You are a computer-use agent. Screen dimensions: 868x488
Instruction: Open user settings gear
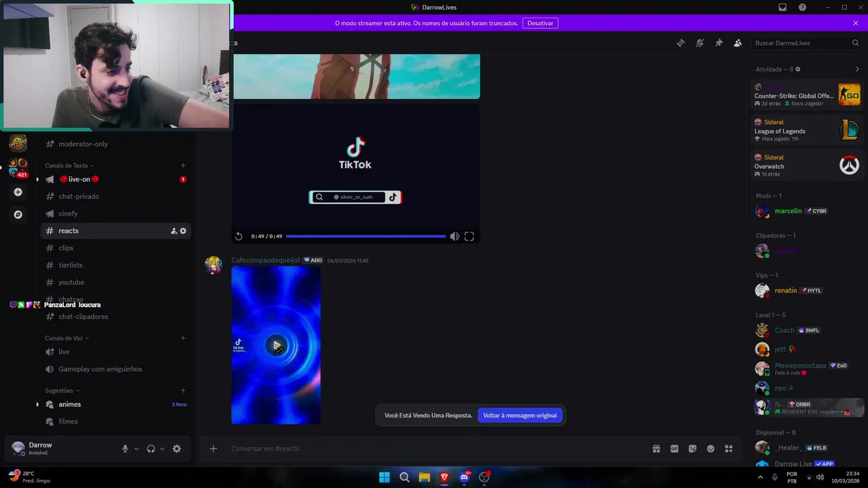point(177,449)
